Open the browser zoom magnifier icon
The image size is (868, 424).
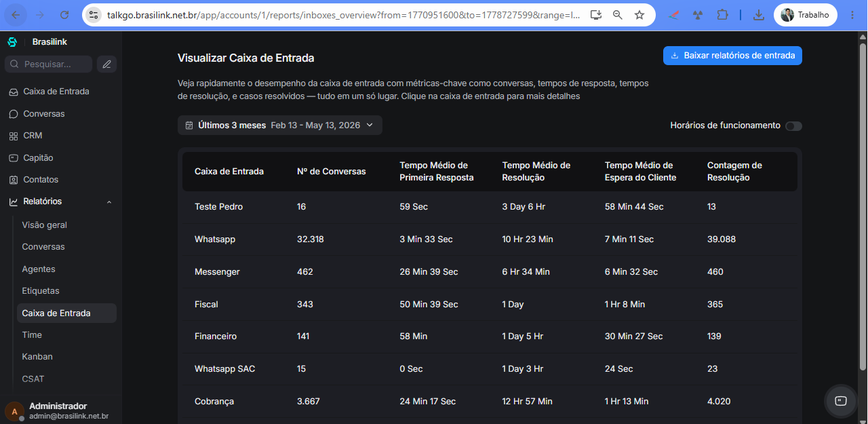618,15
